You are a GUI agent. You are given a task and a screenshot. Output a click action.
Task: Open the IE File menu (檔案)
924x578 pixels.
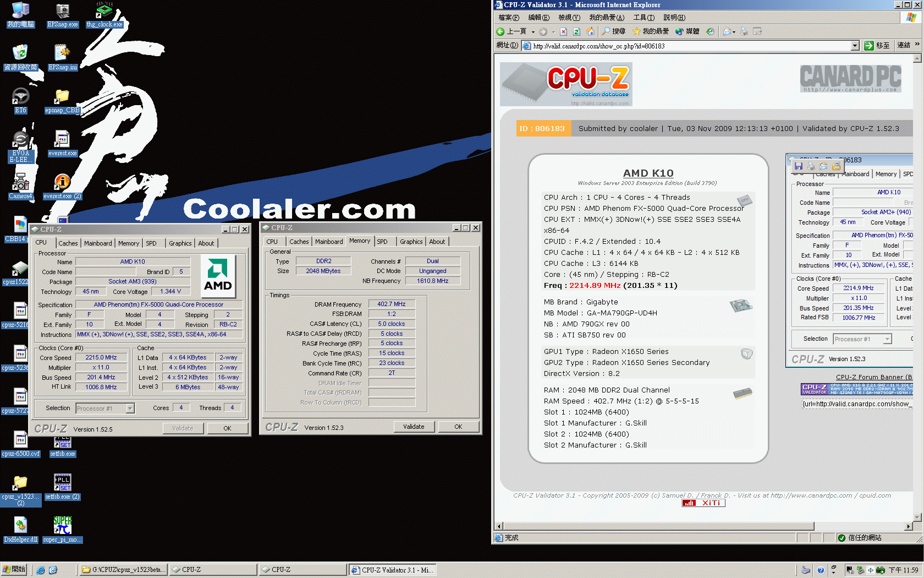tap(508, 18)
